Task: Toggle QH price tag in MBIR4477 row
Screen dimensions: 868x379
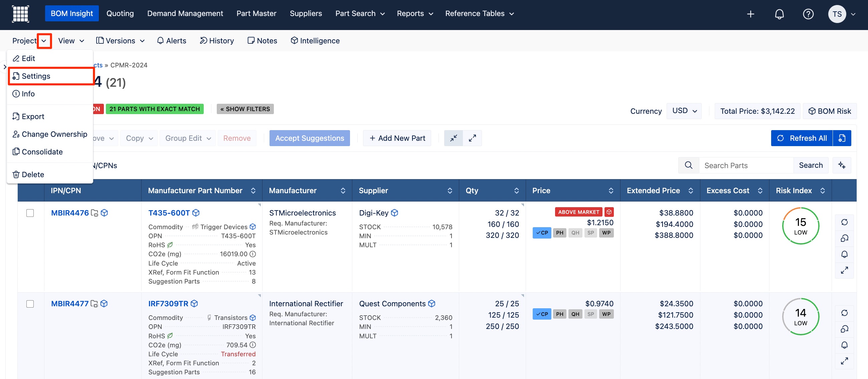Action: coord(575,314)
